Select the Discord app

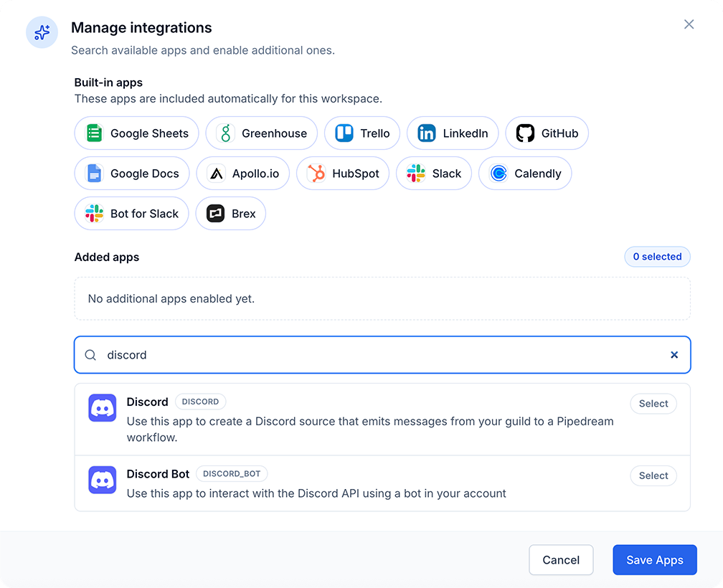(653, 404)
